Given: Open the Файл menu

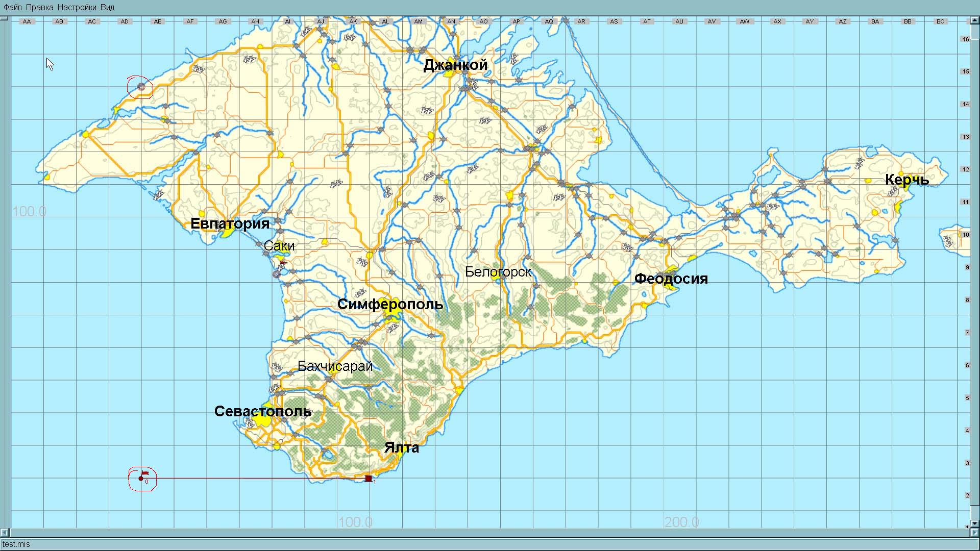Looking at the screenshot, I should point(13,7).
